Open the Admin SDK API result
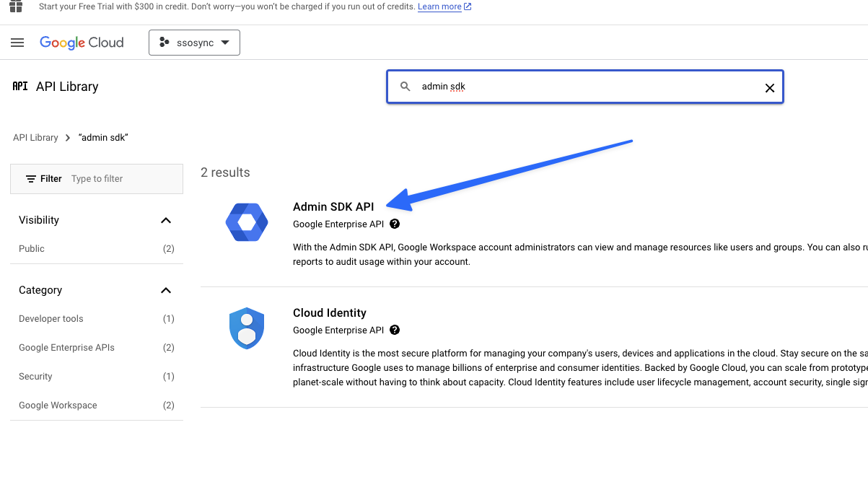The width and height of the screenshot is (868, 482). coord(333,206)
